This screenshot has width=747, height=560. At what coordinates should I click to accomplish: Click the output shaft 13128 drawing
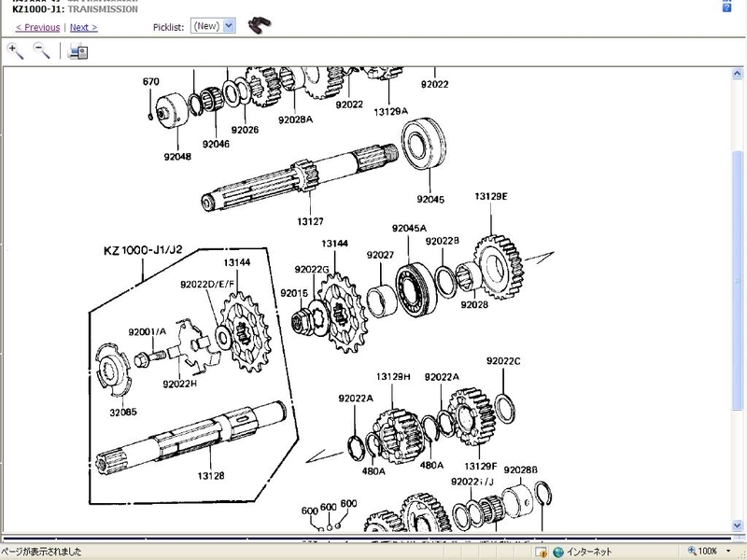[x=190, y=439]
